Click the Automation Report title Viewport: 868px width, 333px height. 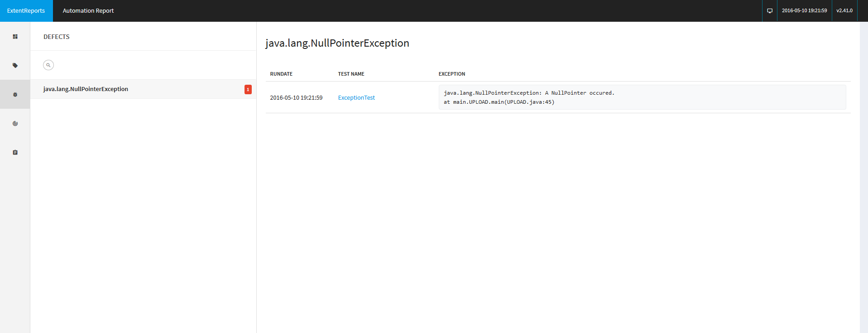(x=88, y=10)
